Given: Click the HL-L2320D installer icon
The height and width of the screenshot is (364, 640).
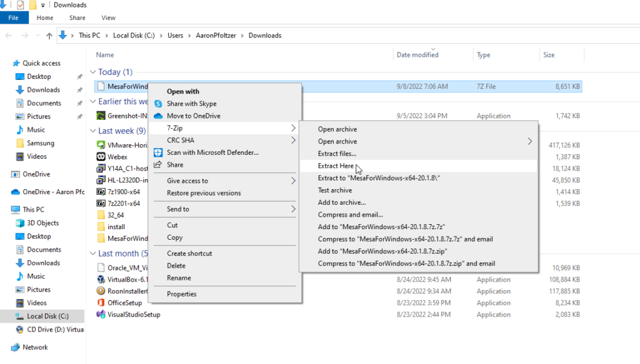Looking at the screenshot, I should (x=101, y=180).
